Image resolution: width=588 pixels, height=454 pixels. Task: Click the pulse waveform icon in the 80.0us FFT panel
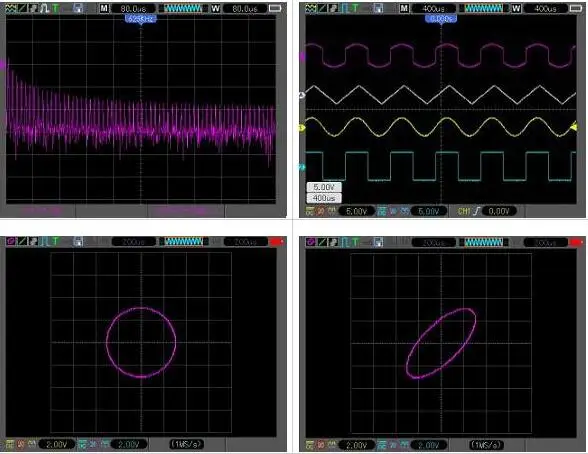[45, 8]
